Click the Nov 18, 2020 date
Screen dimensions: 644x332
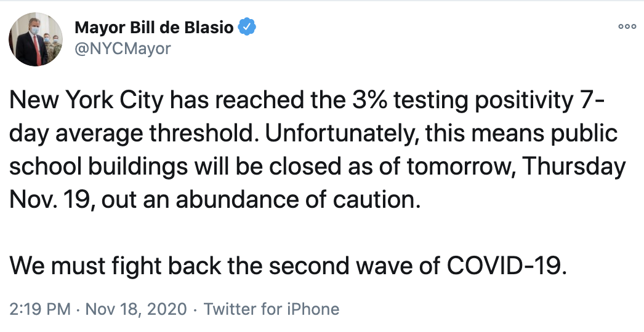(136, 309)
